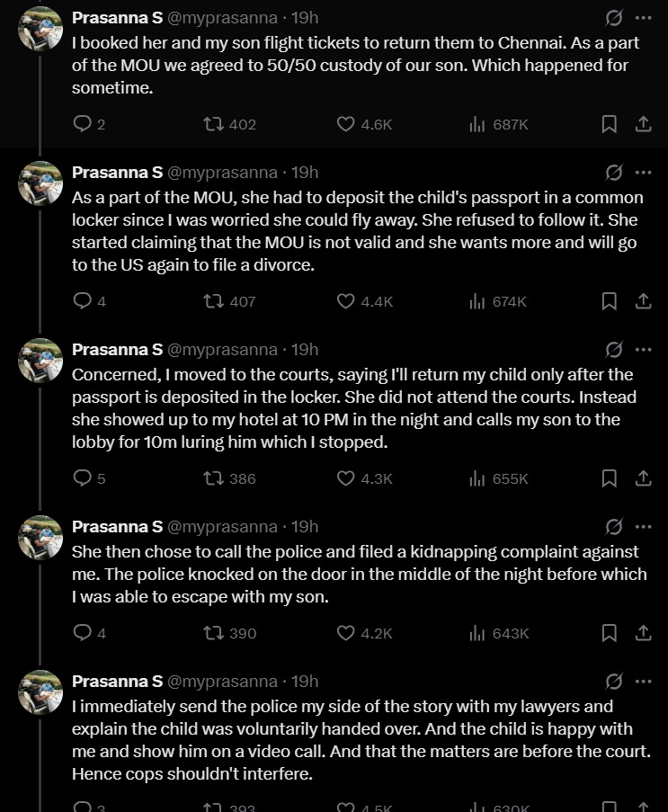Open more menu on kidnapping complaint tweet
Viewport: 668px width, 812px height.
point(644,526)
